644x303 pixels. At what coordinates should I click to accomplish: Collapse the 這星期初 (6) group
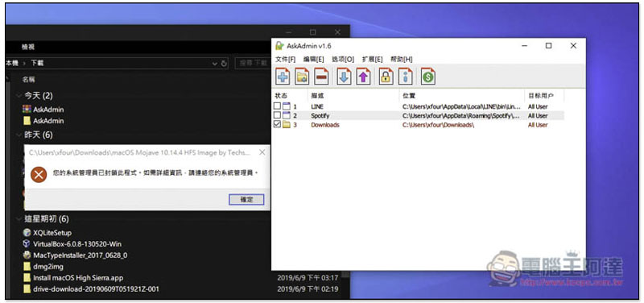tap(19, 219)
